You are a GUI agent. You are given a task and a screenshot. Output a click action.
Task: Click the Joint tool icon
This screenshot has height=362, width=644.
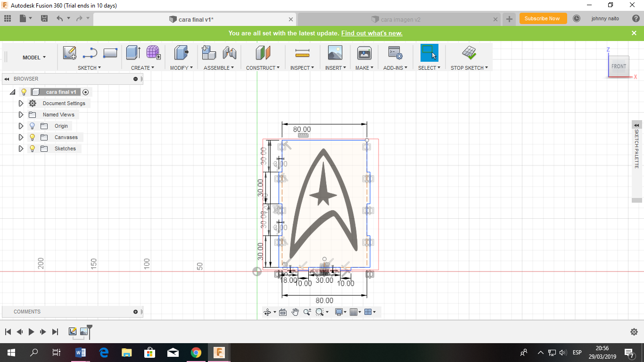(229, 52)
